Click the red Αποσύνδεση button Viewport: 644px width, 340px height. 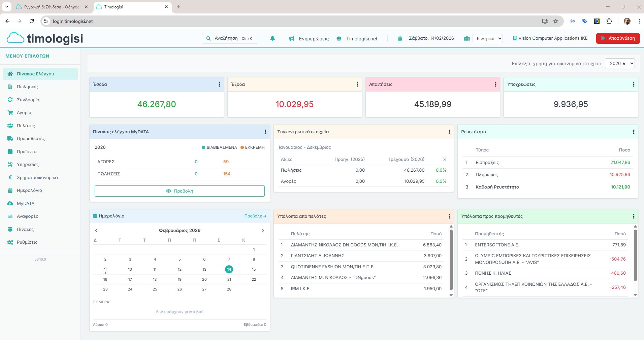pos(618,38)
